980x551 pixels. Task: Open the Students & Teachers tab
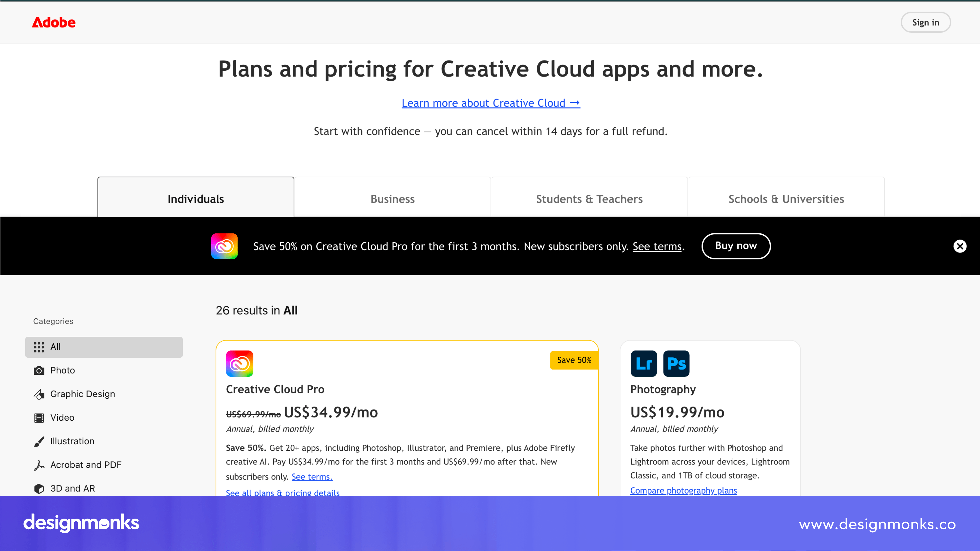(589, 197)
